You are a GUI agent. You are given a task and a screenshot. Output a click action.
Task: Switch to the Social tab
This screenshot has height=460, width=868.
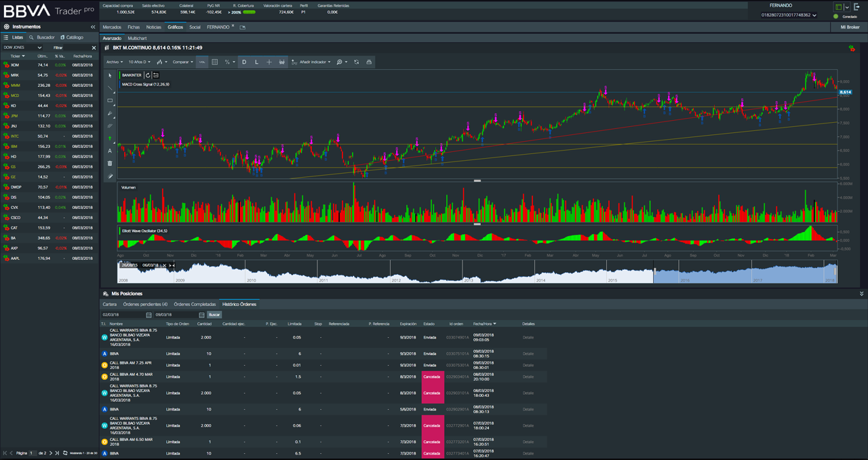pos(195,27)
